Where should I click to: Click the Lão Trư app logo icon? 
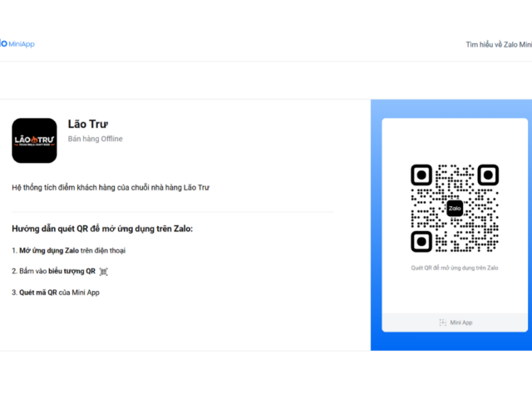pyautogui.click(x=34, y=140)
